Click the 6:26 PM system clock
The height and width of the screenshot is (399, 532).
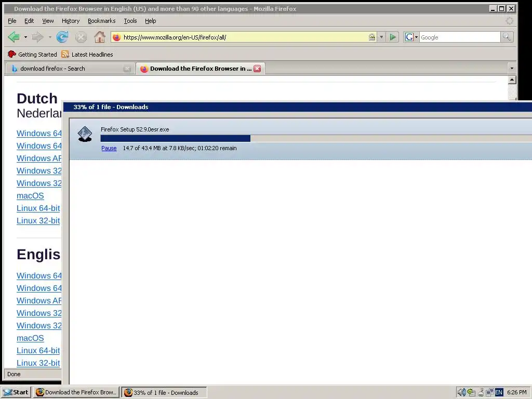point(517,392)
